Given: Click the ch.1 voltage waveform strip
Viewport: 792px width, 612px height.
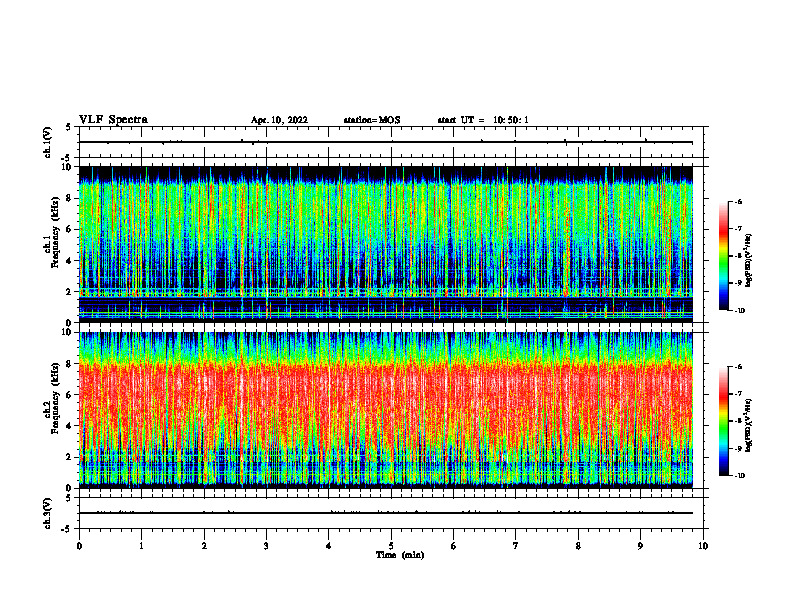Looking at the screenshot, I should click(391, 142).
